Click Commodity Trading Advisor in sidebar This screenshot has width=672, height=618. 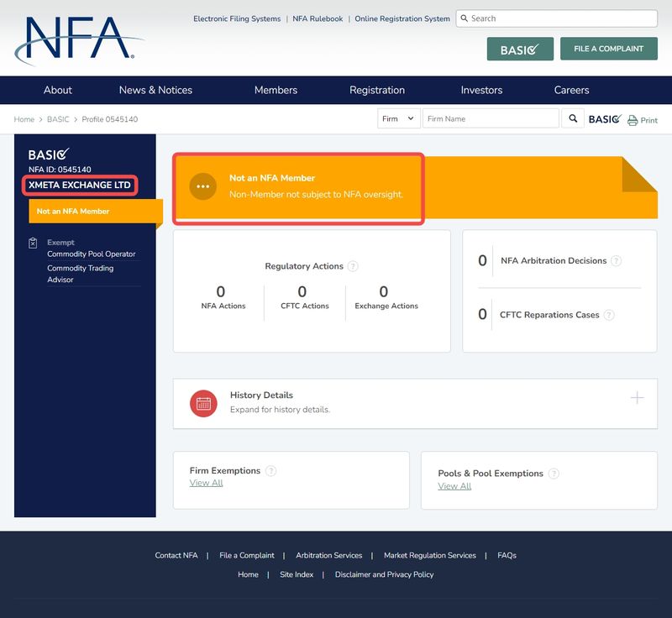point(81,274)
